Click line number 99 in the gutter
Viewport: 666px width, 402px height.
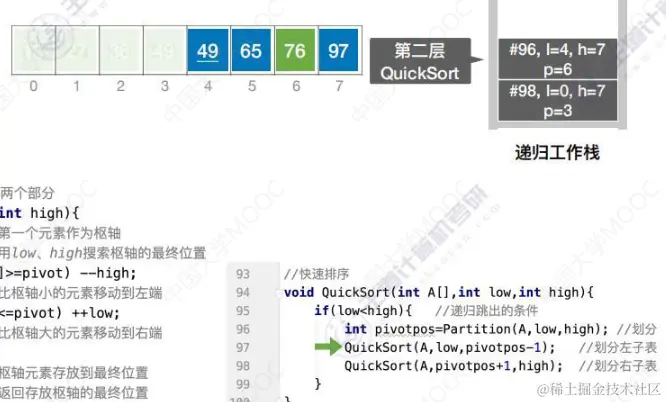point(243,384)
